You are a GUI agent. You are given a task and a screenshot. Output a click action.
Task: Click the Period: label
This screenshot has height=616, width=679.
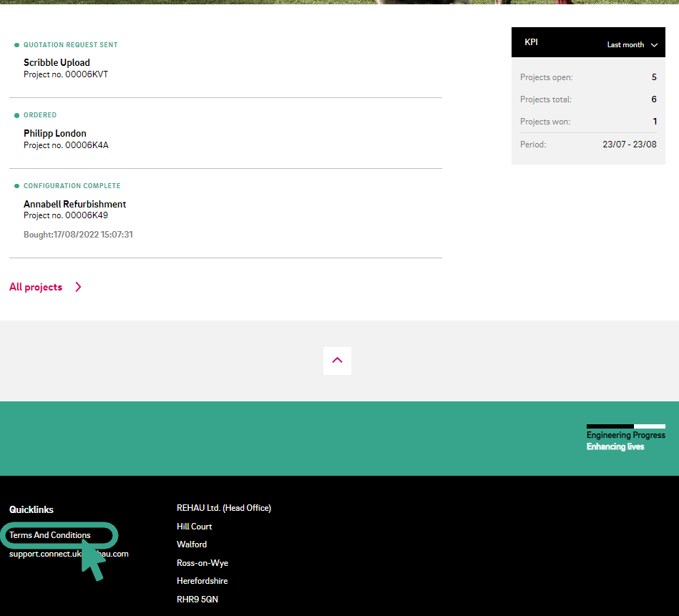(x=533, y=144)
